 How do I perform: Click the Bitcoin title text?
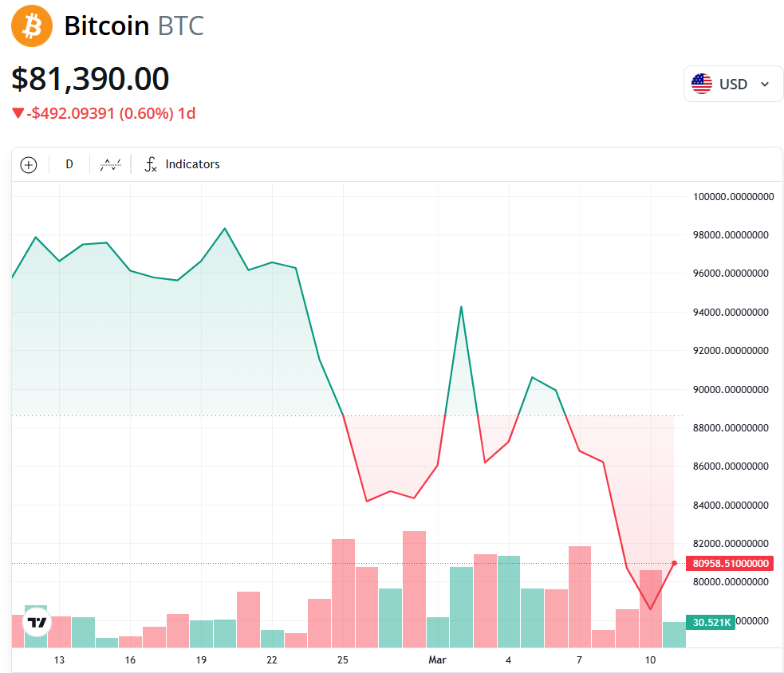(x=106, y=26)
